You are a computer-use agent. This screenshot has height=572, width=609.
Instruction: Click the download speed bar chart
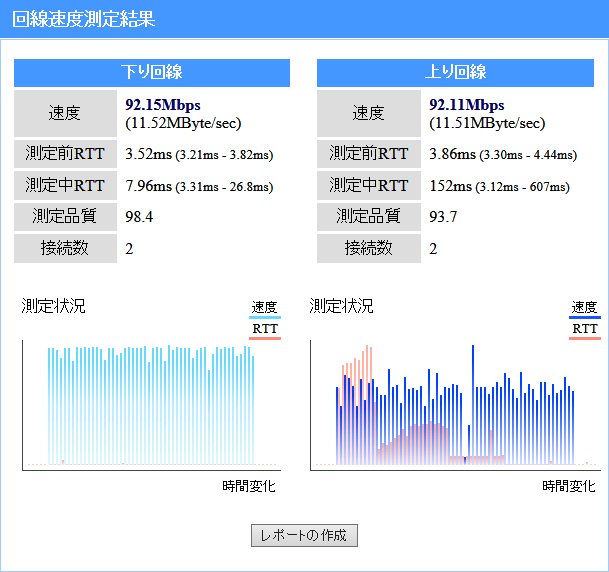tap(151, 405)
